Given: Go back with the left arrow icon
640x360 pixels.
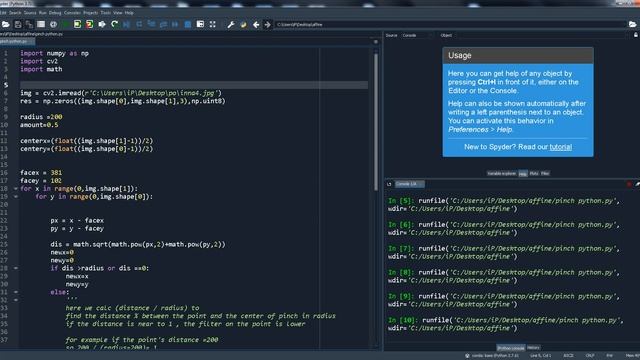Looking at the screenshot, I should [256, 24].
